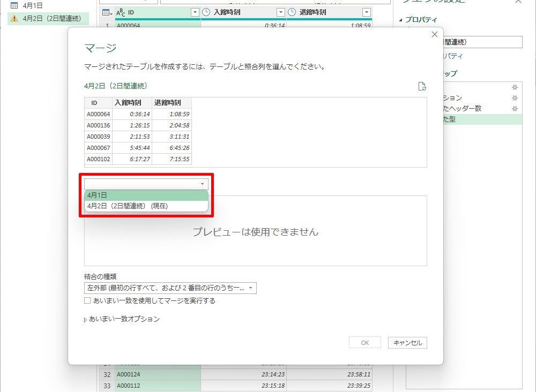The height and width of the screenshot is (392, 536).
Task: Open the ID column filter dropdown
Action: click(x=195, y=13)
